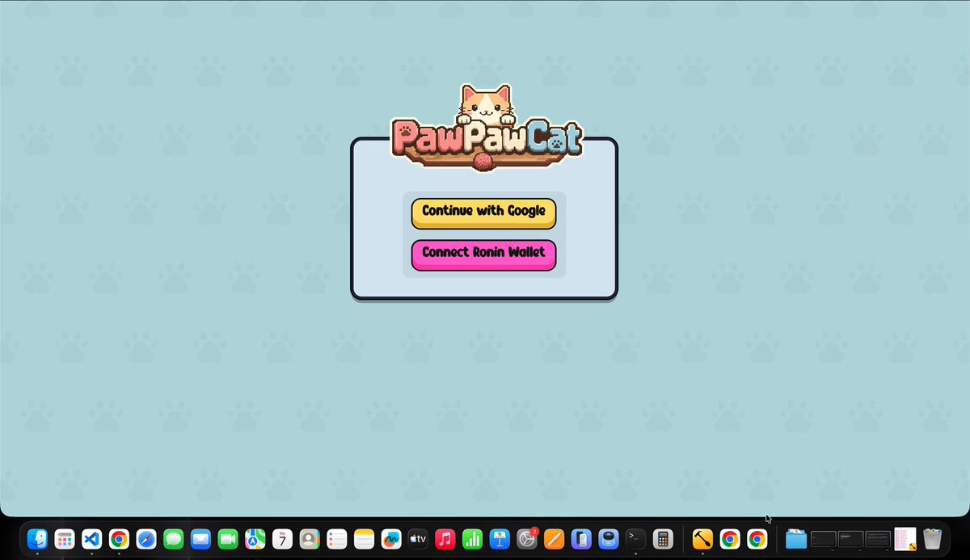Click the Continue with Google button
The image size is (970, 560).
click(x=483, y=213)
